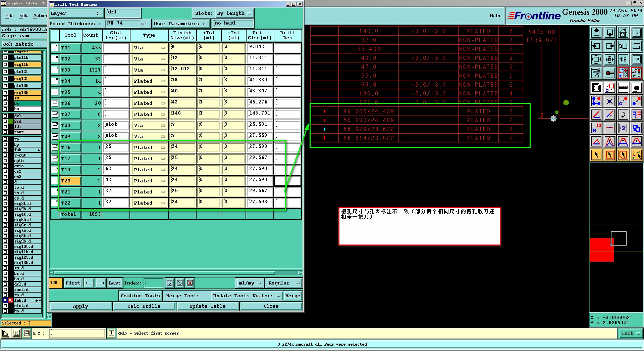Open the Inch units dropdown
This screenshot has width=644, height=351.
630,333
